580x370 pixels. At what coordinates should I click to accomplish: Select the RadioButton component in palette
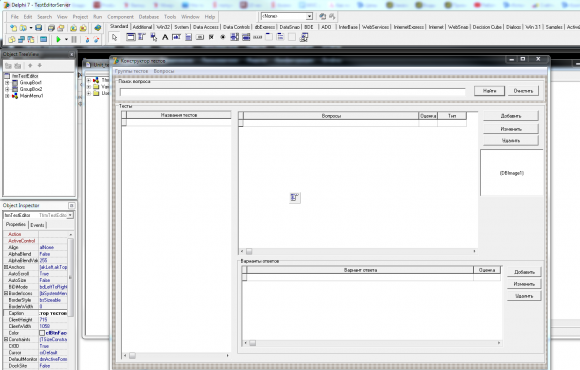pos(223,37)
